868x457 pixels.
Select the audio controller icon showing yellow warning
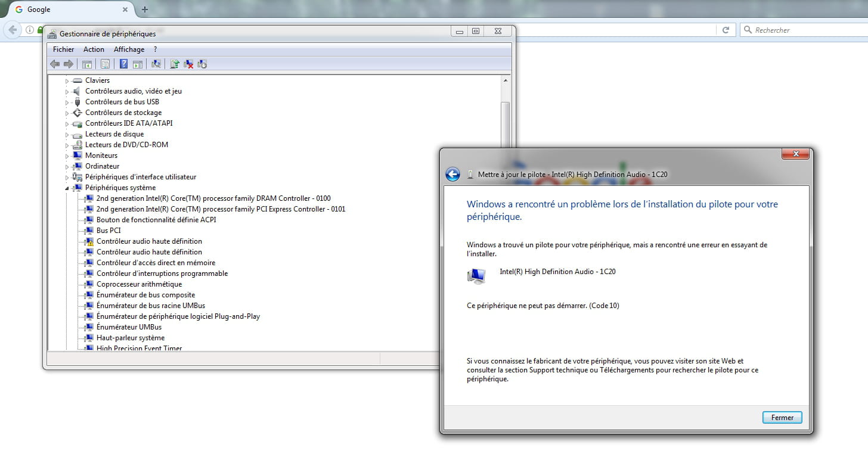88,241
